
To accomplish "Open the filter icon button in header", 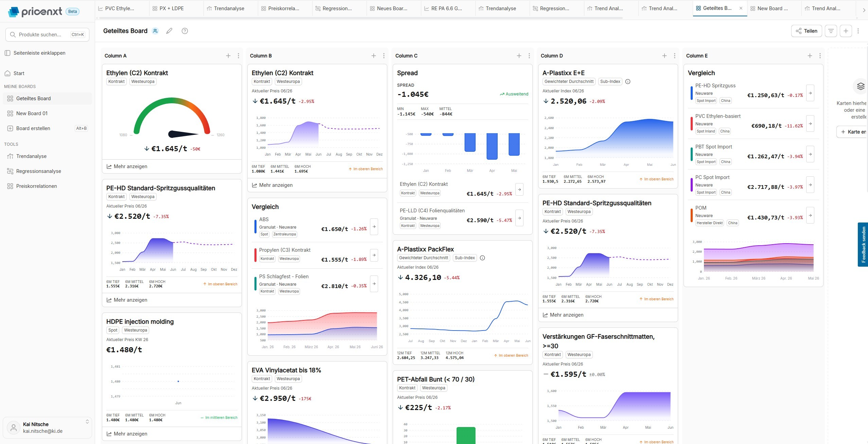I will [831, 31].
